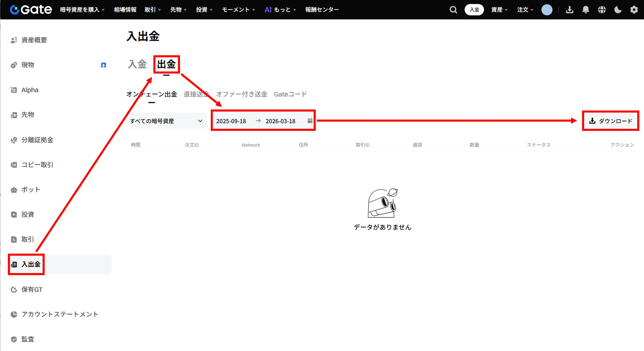The height and width of the screenshot is (351, 644).
Task: Switch to dark mode moon icon
Action: (618, 10)
